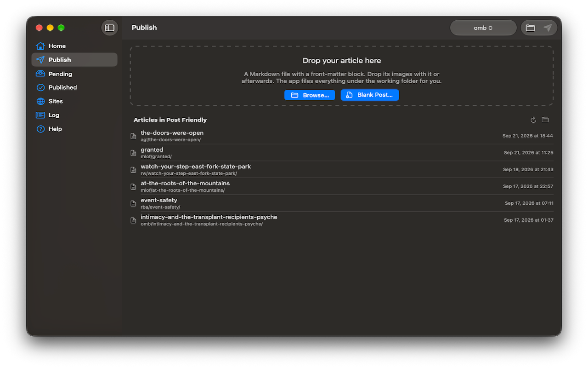Screen dimensions: 588x368
Task: Click document icon beside granted
Action: pos(133,153)
